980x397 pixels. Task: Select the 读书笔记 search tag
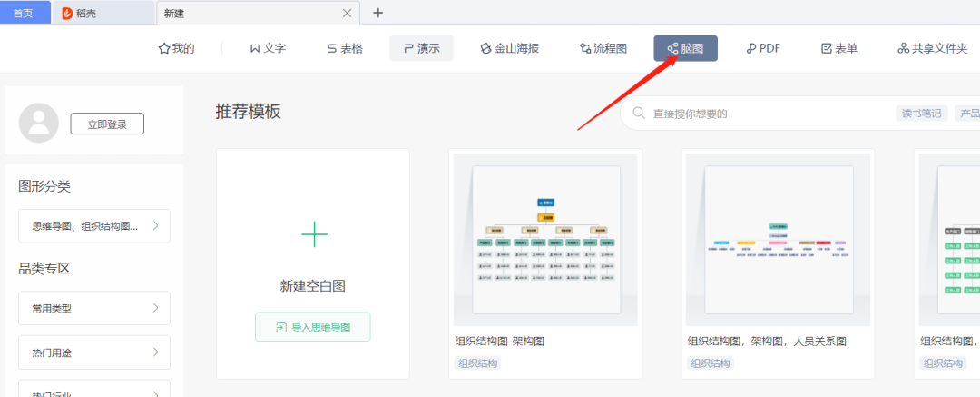922,114
